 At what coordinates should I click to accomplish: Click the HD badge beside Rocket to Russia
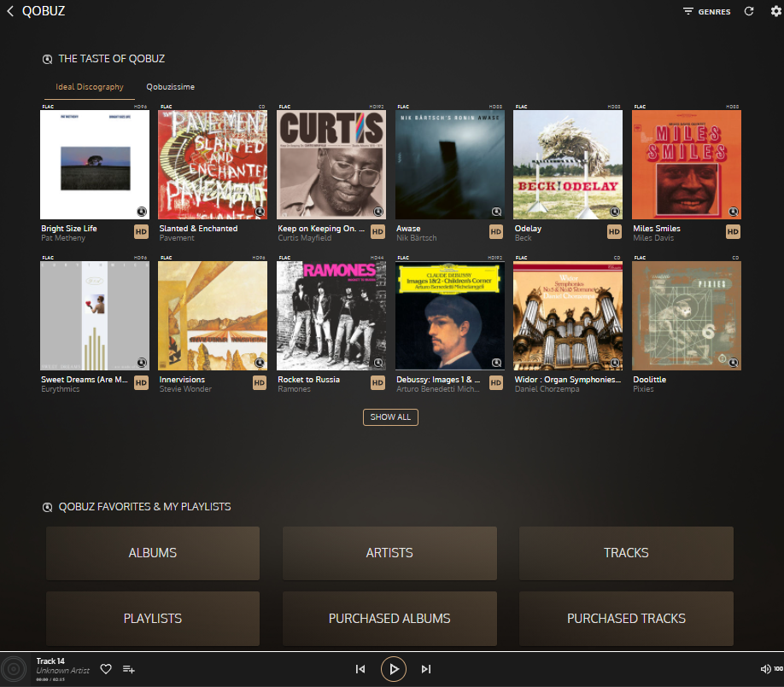point(378,382)
